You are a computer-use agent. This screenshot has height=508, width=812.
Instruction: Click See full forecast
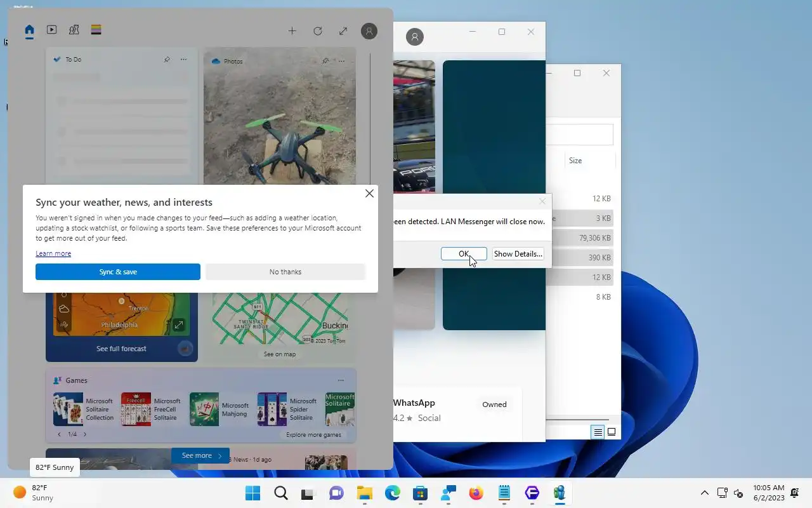pyautogui.click(x=121, y=349)
